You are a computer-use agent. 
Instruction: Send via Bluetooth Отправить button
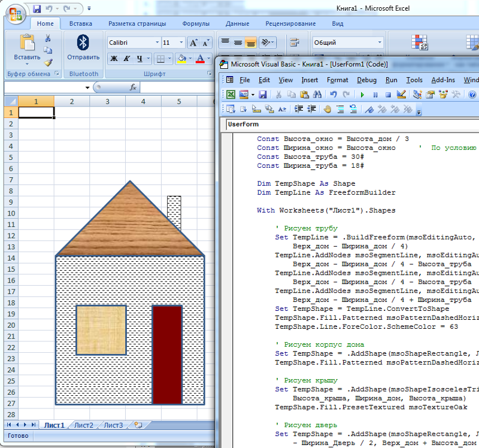pos(83,47)
